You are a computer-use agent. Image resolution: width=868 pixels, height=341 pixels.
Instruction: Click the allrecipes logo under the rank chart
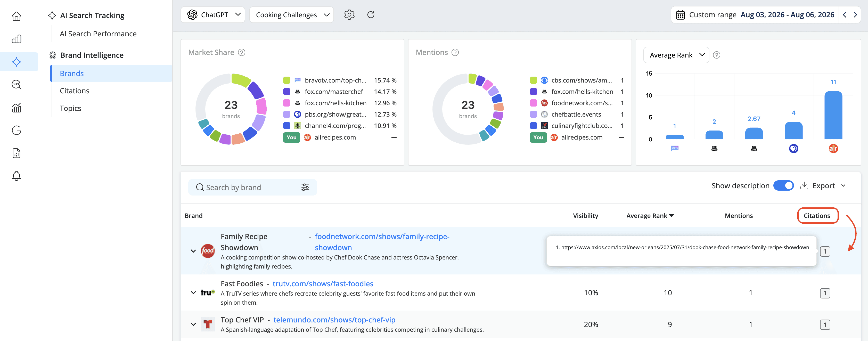point(833,149)
